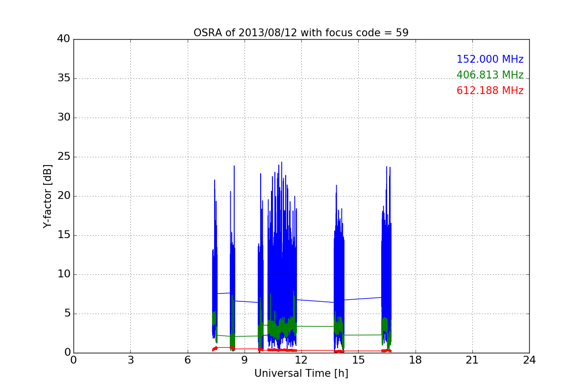Click y-axis tick value 35
Image resolution: width=588 pixels, height=392 pixels.
(64, 78)
